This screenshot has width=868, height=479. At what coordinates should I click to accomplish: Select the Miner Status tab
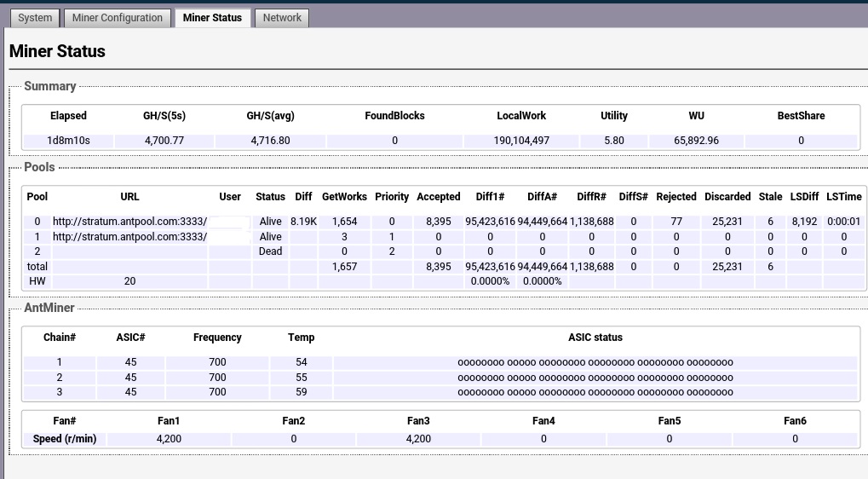click(212, 18)
